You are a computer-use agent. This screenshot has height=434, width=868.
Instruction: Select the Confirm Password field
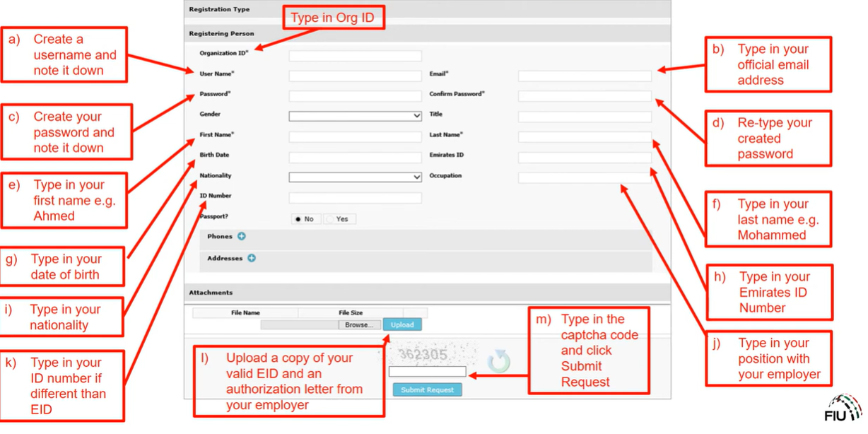[x=585, y=96]
